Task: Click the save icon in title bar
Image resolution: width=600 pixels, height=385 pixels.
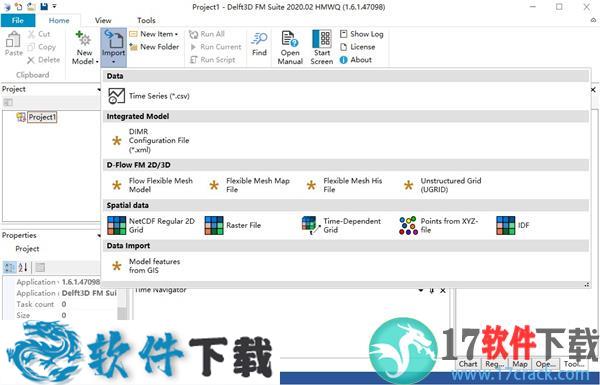Action: (44, 6)
